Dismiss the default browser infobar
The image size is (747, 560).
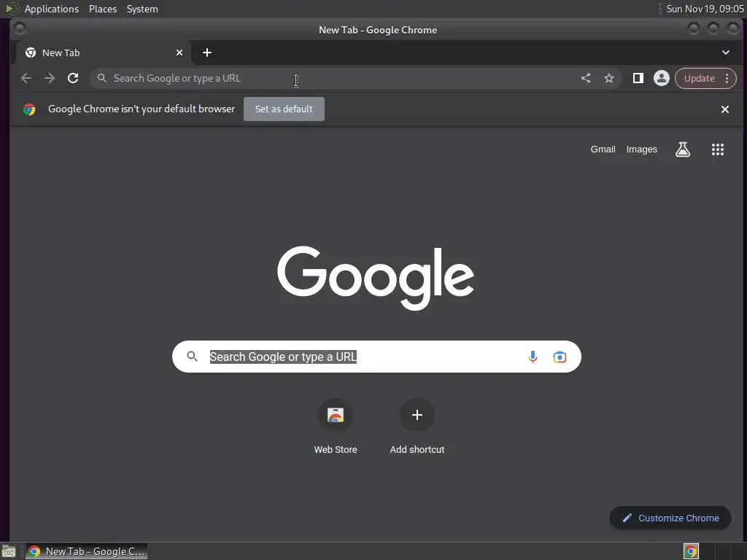click(x=724, y=109)
